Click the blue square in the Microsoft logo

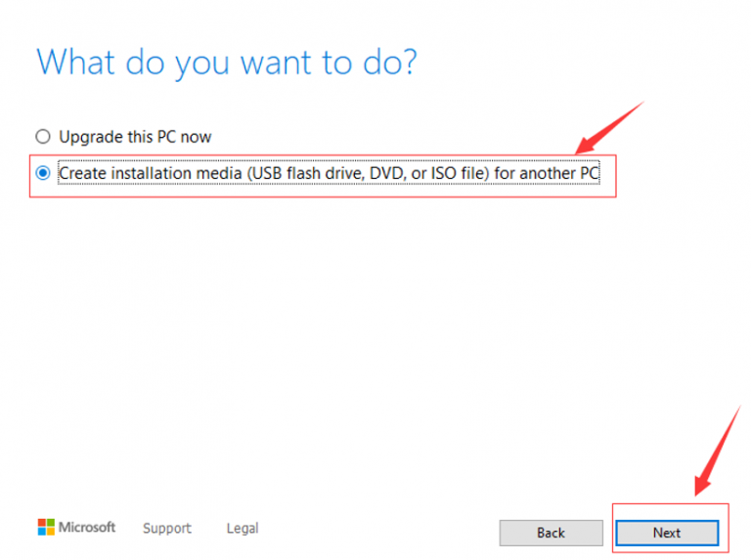[x=42, y=532]
